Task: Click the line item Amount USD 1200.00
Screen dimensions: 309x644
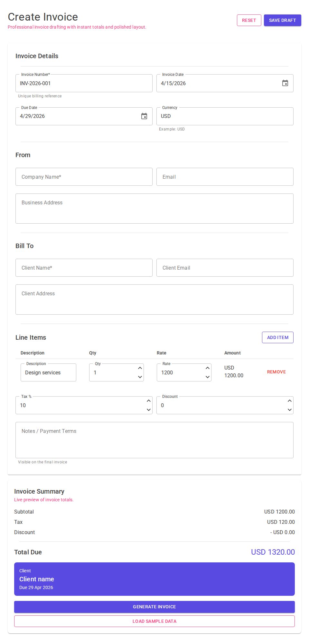Action: [234, 371]
